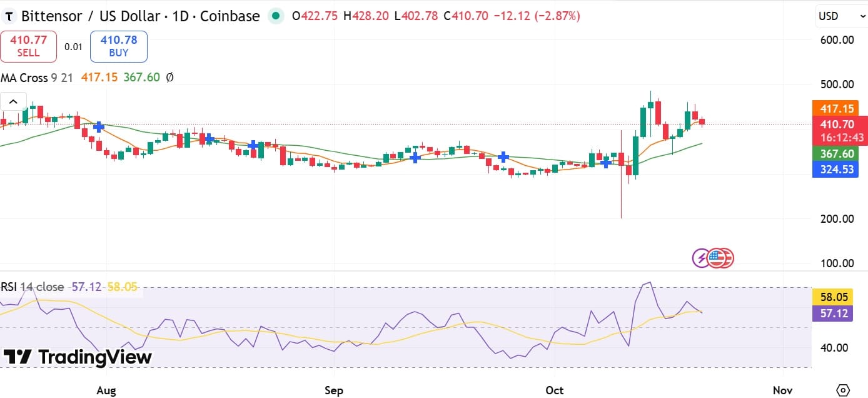Click the Oct label on time axis
This screenshot has width=868, height=398.
pyautogui.click(x=554, y=390)
